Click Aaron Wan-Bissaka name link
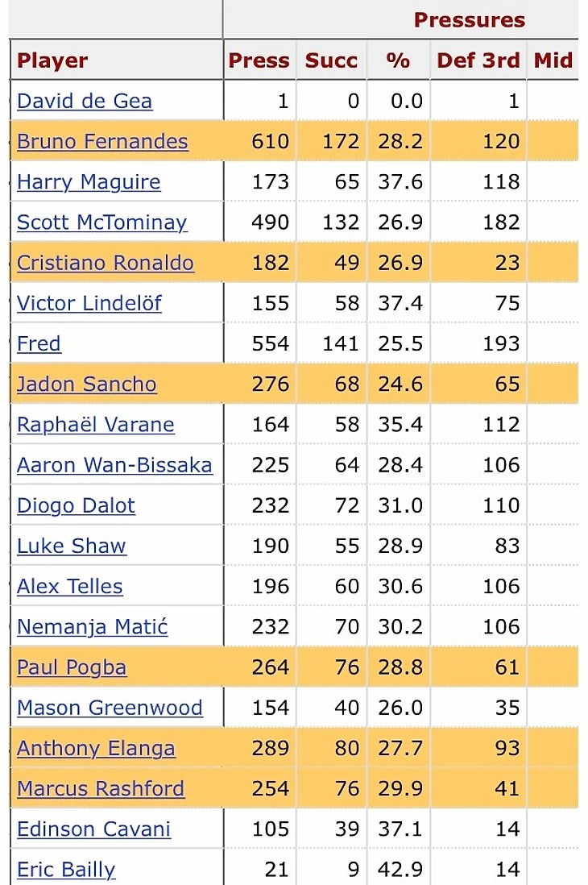 pyautogui.click(x=114, y=465)
